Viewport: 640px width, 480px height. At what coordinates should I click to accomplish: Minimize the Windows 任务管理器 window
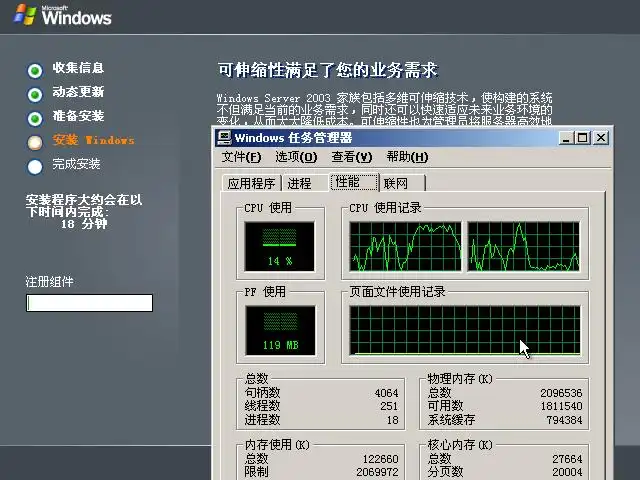pyautogui.click(x=566, y=138)
